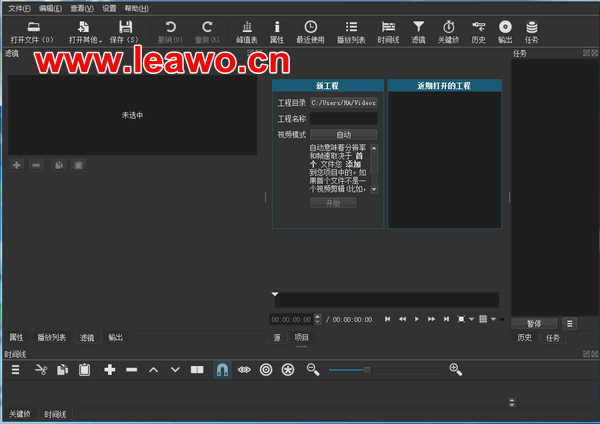Image resolution: width=600 pixels, height=424 pixels.
Task: Open the 关键帧 keyframes toolbar icon
Action: pyautogui.click(x=448, y=31)
